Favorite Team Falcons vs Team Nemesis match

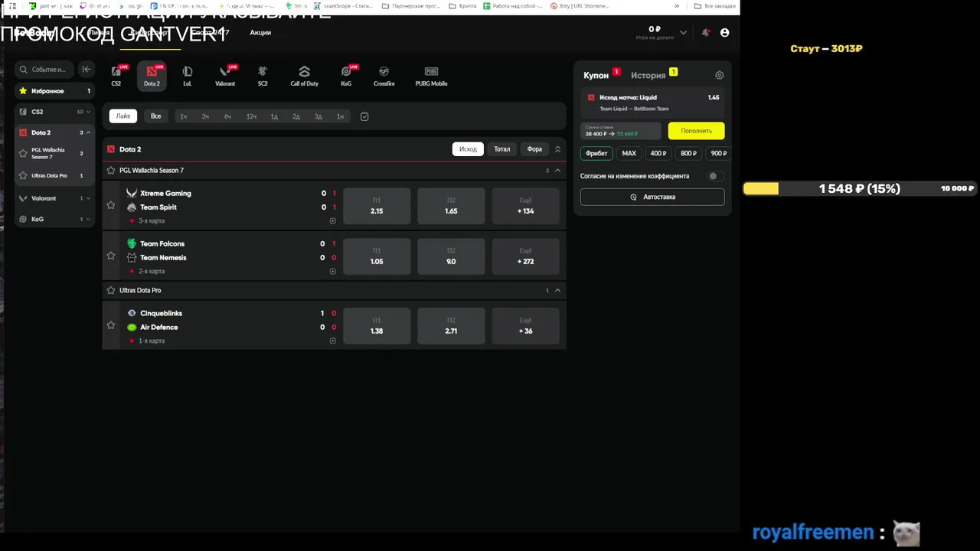111,256
